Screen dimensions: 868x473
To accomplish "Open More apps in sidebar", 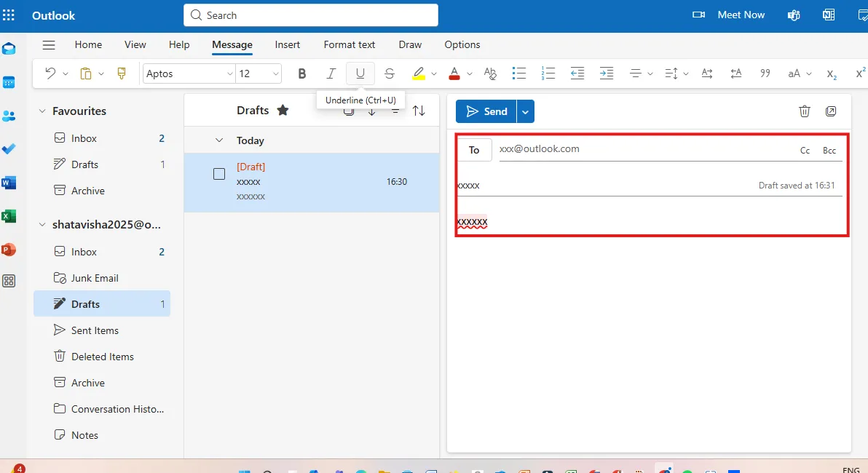I will pos(9,281).
